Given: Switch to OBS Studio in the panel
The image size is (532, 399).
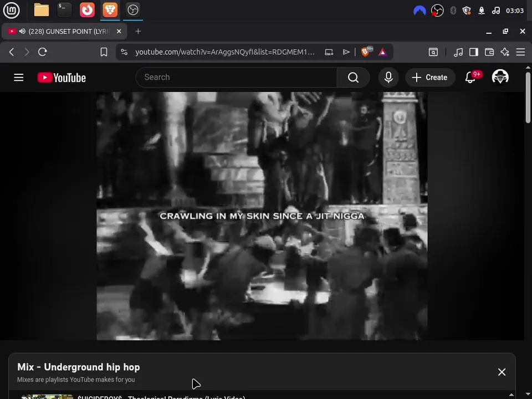Looking at the screenshot, I should [x=132, y=10].
